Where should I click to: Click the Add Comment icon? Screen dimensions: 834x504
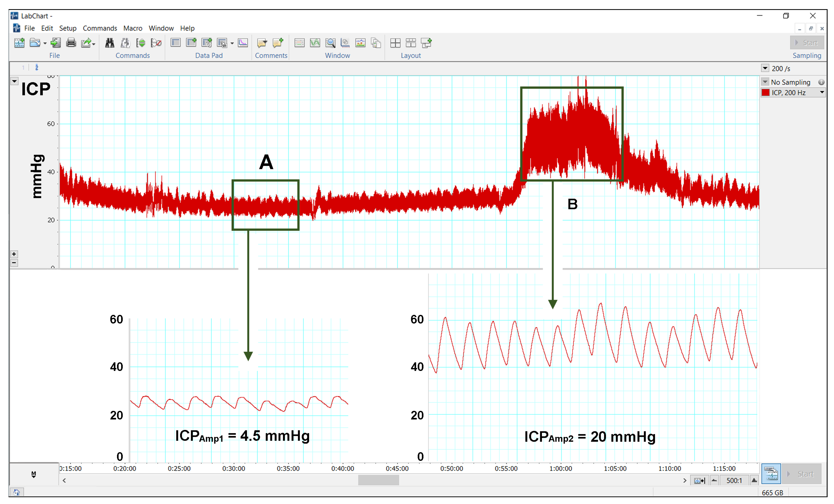(278, 43)
